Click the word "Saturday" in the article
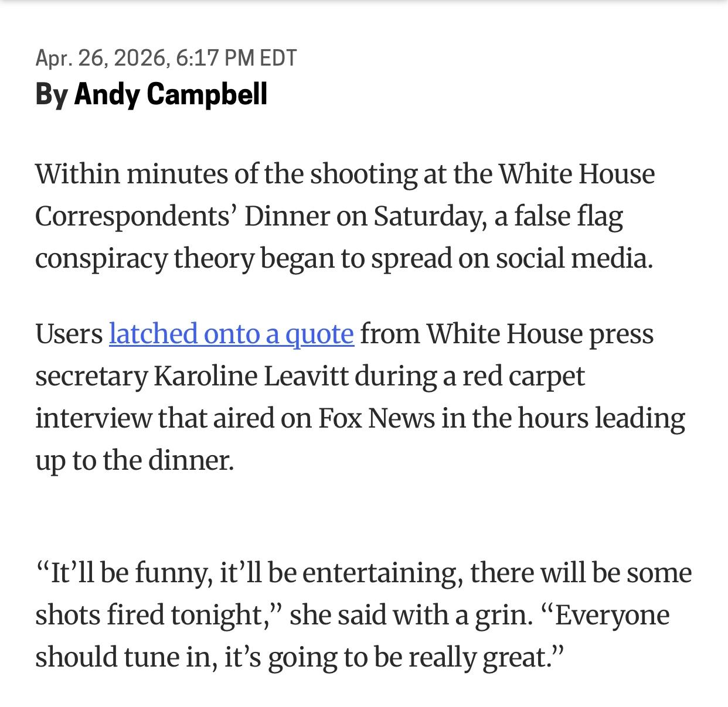Screen dimensions: 728x707 pyautogui.click(x=429, y=216)
